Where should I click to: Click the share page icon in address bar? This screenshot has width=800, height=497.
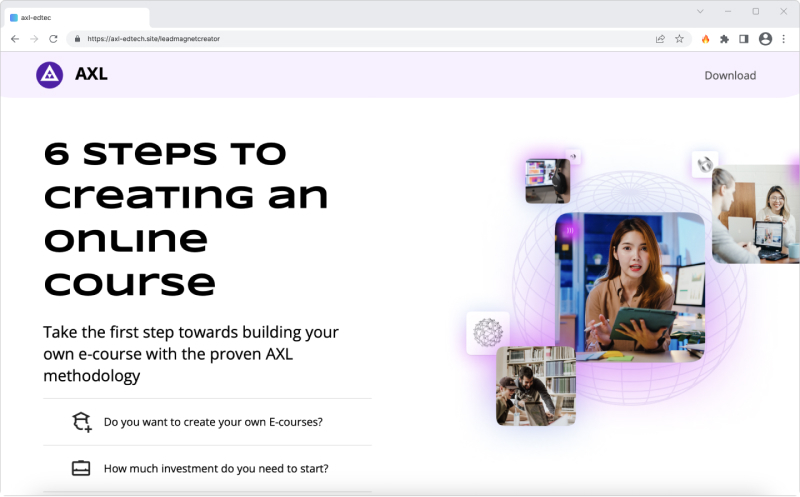[660, 39]
